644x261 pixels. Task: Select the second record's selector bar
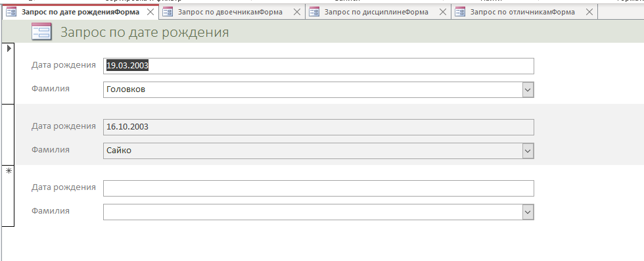pos(8,134)
